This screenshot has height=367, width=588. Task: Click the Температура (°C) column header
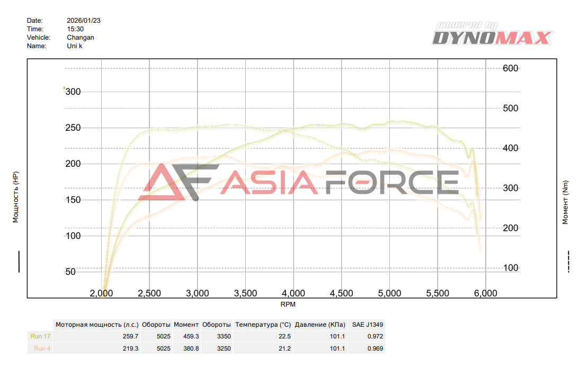click(263, 325)
